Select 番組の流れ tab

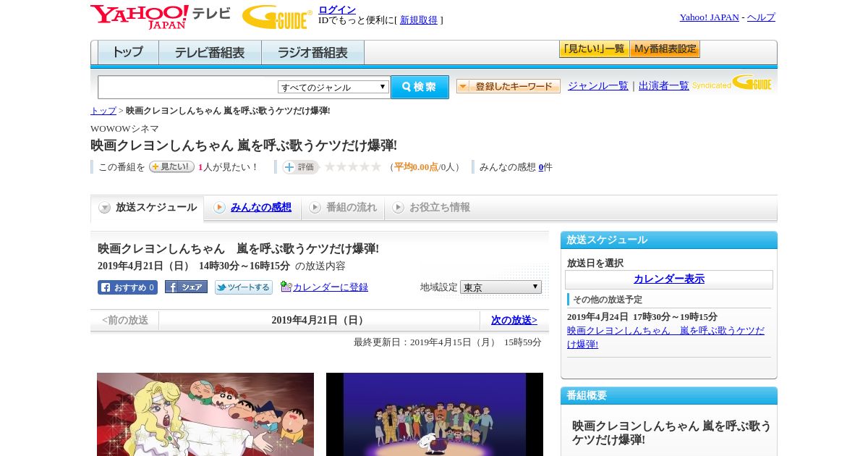point(343,208)
